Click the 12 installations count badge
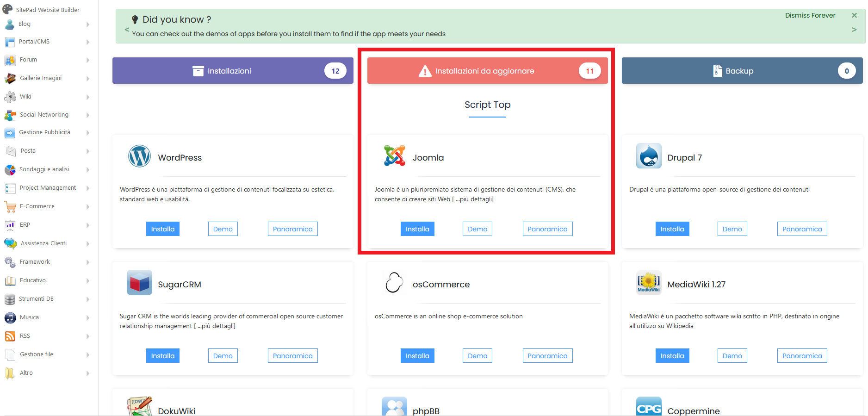The height and width of the screenshot is (416, 868). [335, 71]
